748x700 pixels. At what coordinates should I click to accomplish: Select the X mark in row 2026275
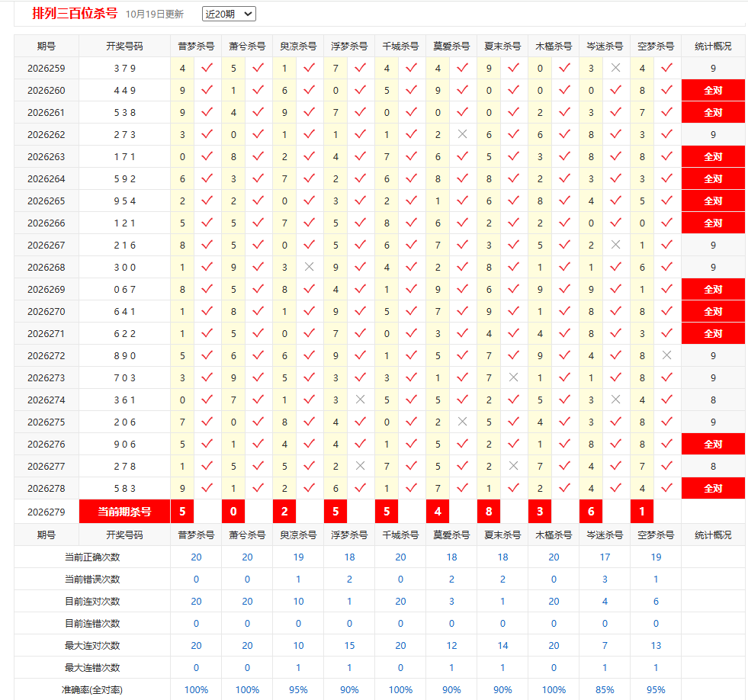(462, 422)
